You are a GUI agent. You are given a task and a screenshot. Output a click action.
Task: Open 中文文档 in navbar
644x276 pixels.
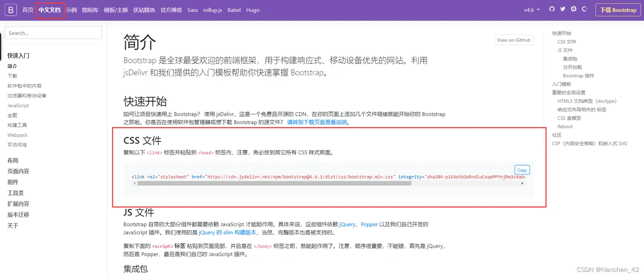[x=50, y=10]
